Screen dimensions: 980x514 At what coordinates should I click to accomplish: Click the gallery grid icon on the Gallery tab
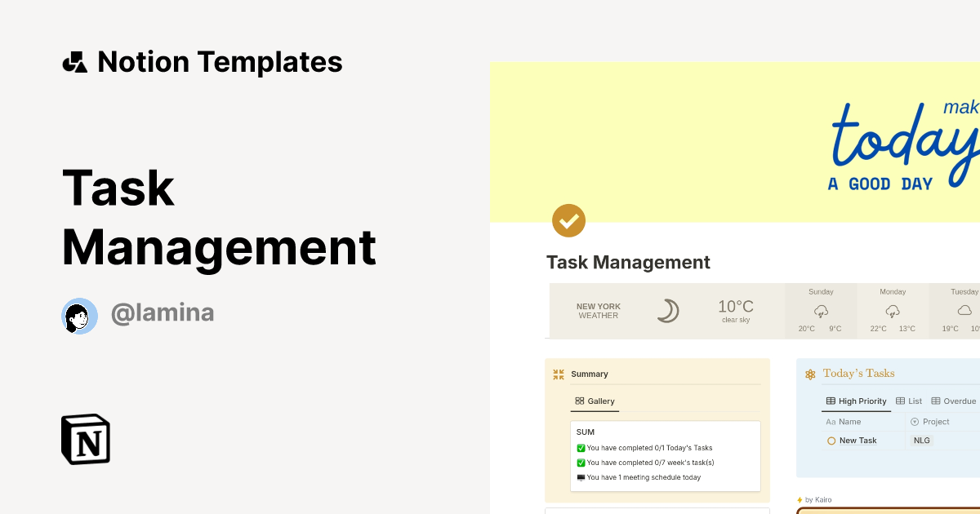(x=581, y=401)
